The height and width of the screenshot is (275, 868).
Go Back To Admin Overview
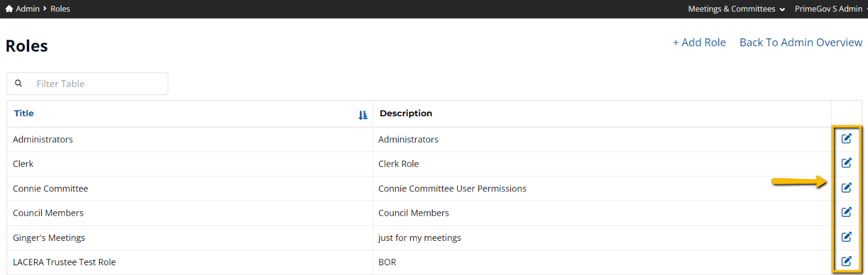[801, 43]
